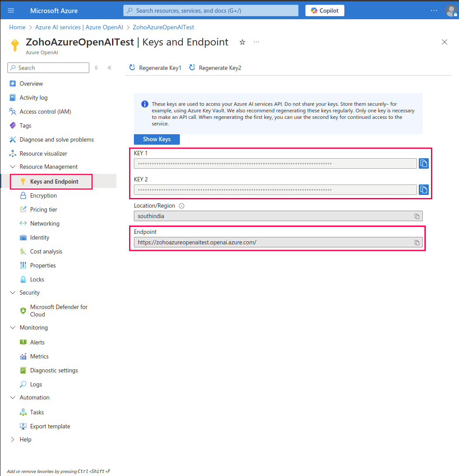Select Overview in the sidebar
459x476 pixels.
(x=31, y=83)
